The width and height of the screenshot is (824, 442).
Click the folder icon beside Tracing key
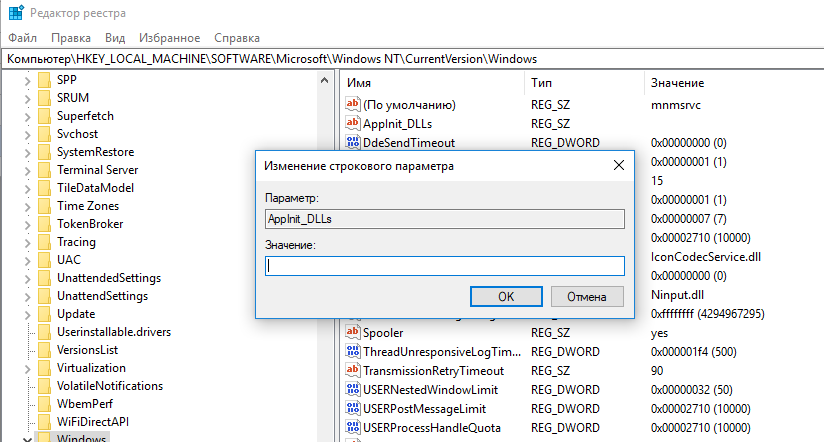click(44, 242)
